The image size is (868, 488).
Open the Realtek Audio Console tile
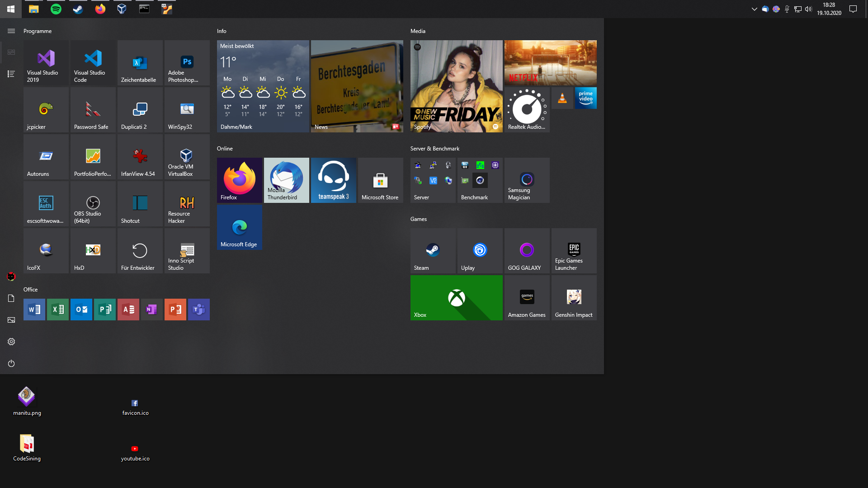point(527,109)
